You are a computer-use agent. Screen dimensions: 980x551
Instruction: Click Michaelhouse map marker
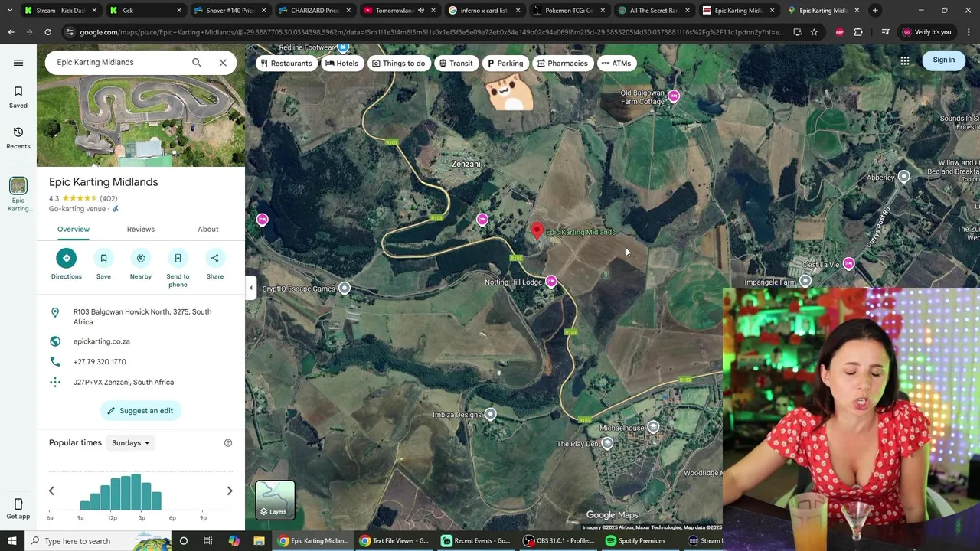point(653,428)
